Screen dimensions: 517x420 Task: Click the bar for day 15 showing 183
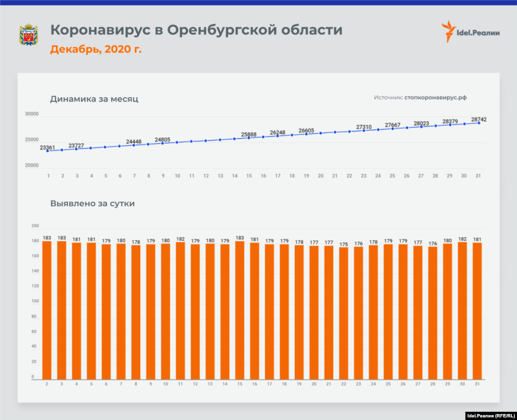pyautogui.click(x=240, y=310)
